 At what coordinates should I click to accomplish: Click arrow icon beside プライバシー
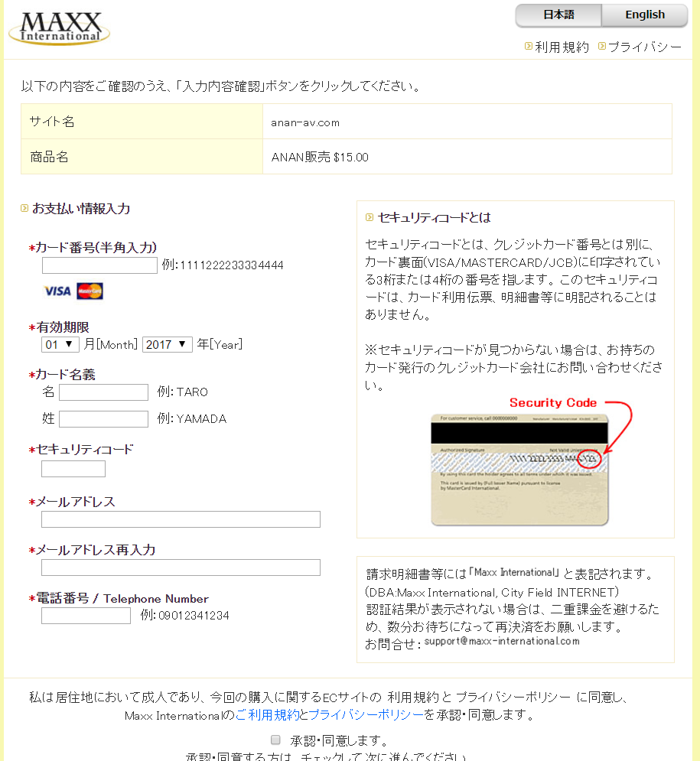pyautogui.click(x=602, y=46)
